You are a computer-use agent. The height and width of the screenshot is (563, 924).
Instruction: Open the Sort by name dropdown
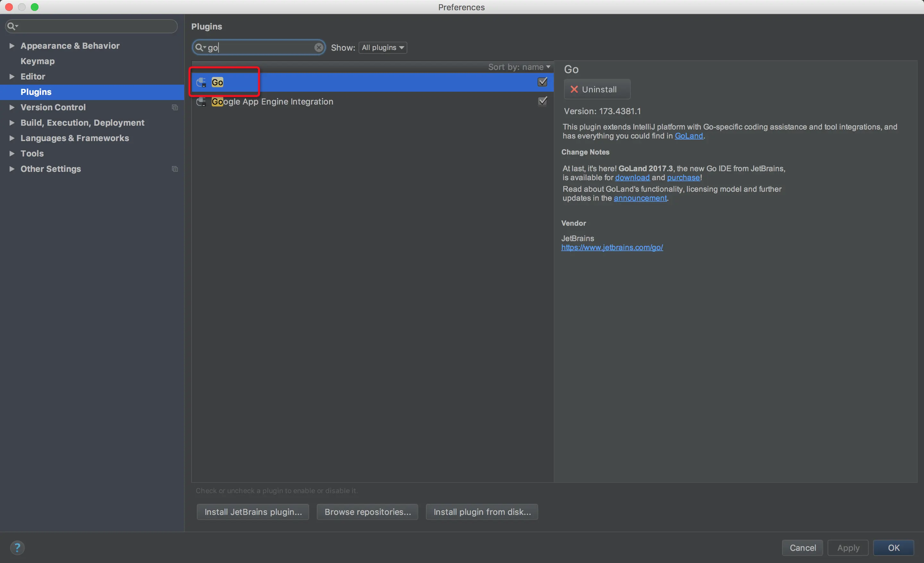[519, 67]
